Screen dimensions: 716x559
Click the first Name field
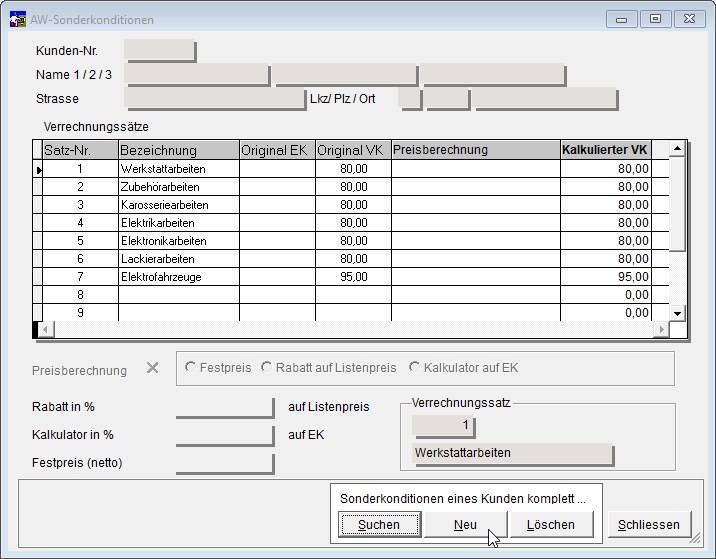tap(197, 75)
